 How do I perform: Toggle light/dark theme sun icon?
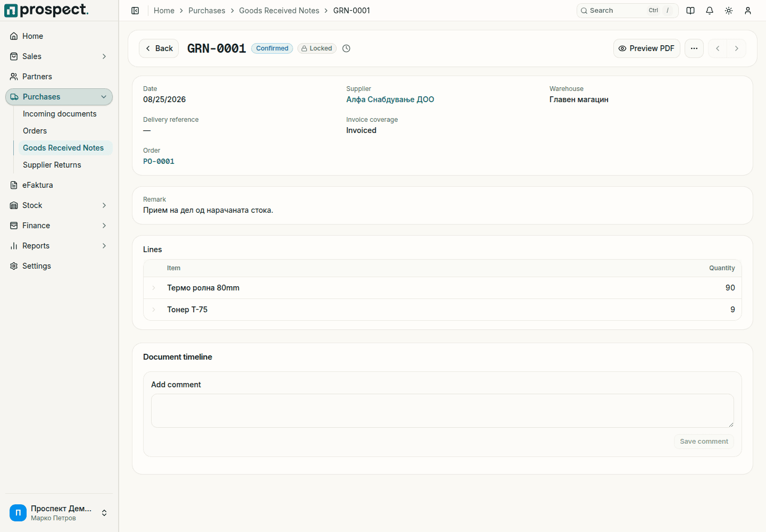(x=729, y=11)
